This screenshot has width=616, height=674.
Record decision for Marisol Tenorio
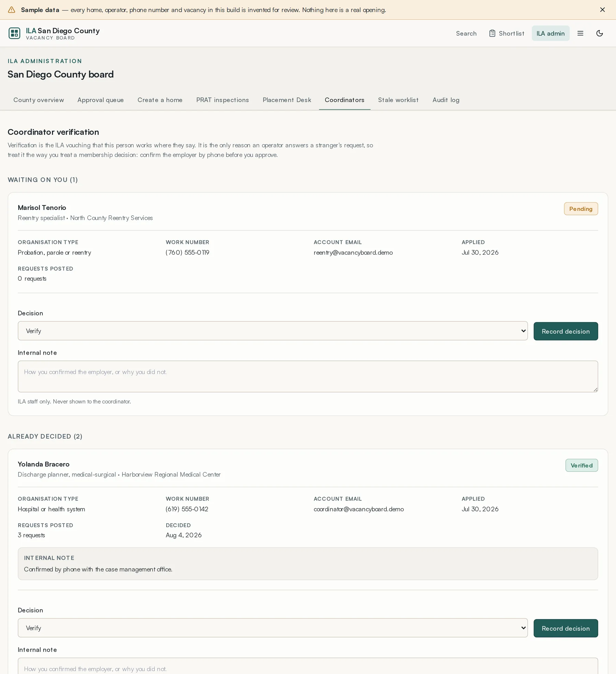pos(565,331)
